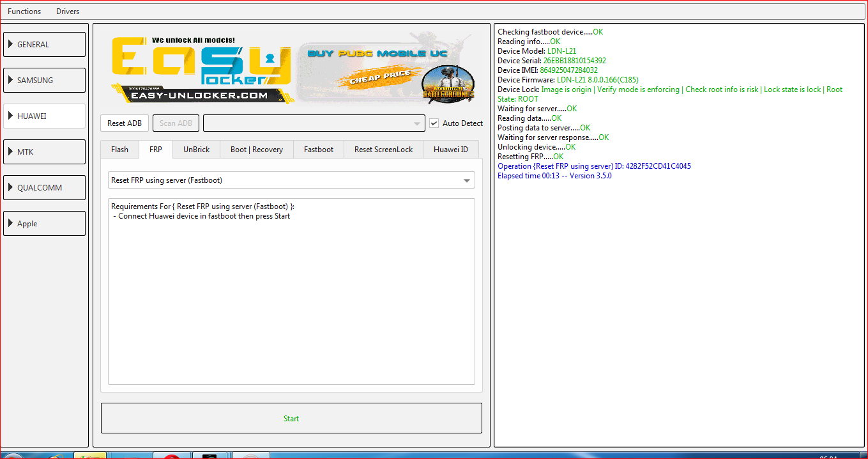
Task: Click the Device Lock status log line
Action: point(670,94)
